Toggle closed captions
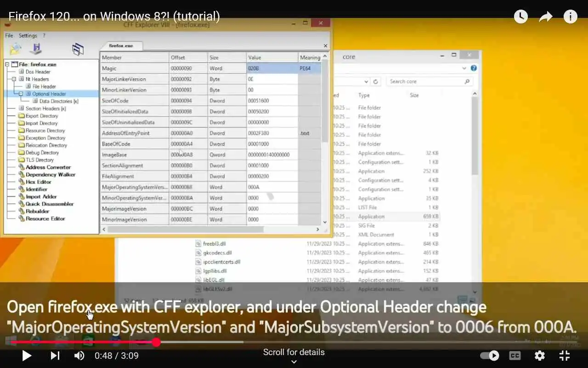The image size is (588, 368). point(515,356)
